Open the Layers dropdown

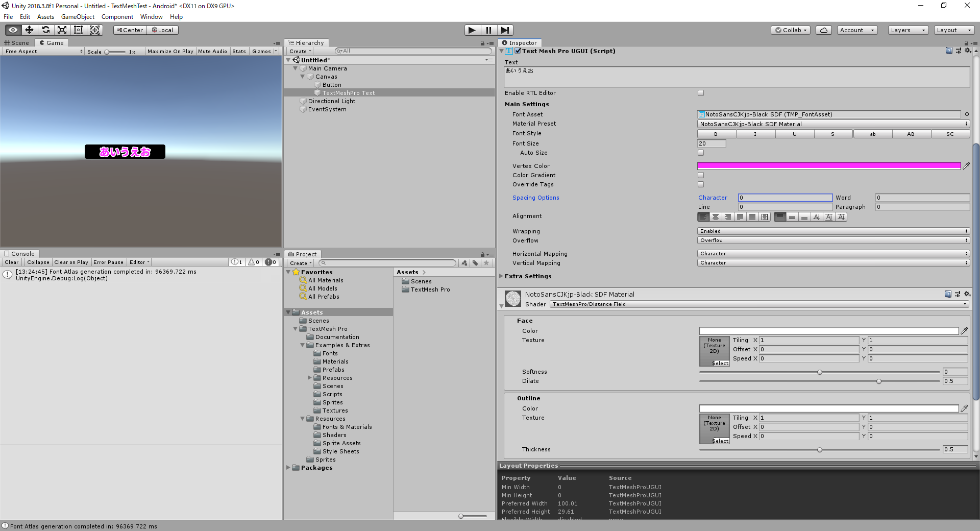908,30
